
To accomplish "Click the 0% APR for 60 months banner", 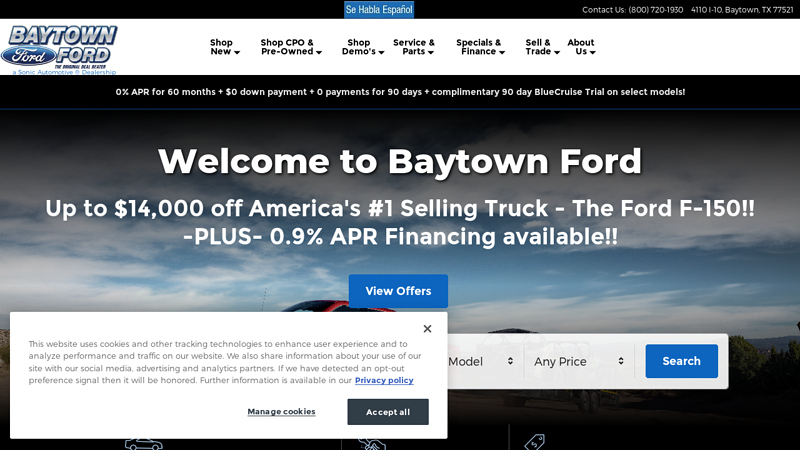I will [x=400, y=92].
